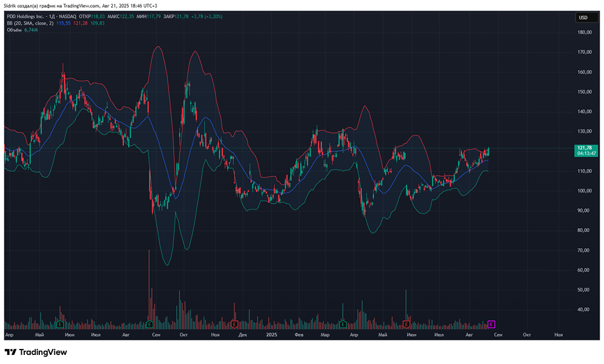
Task: Open the purple upcoming earnings marker near Авг
Action: point(490,324)
